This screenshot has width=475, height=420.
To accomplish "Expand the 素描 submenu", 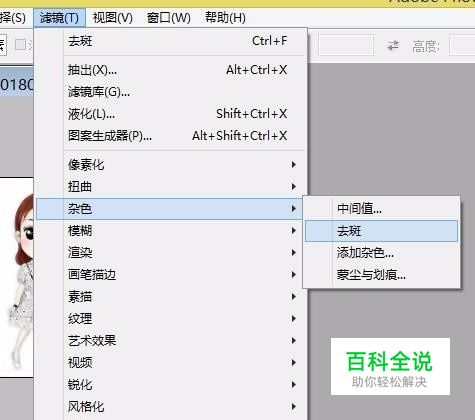I will pyautogui.click(x=171, y=297).
